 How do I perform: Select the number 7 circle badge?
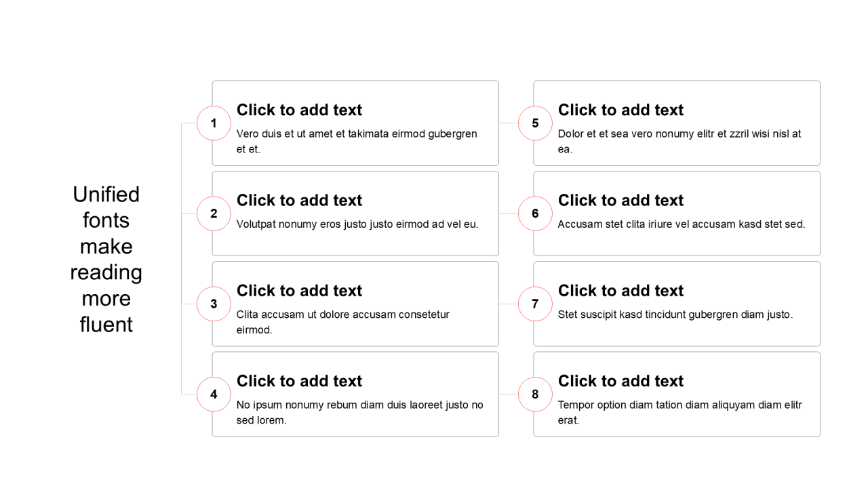[x=535, y=304]
